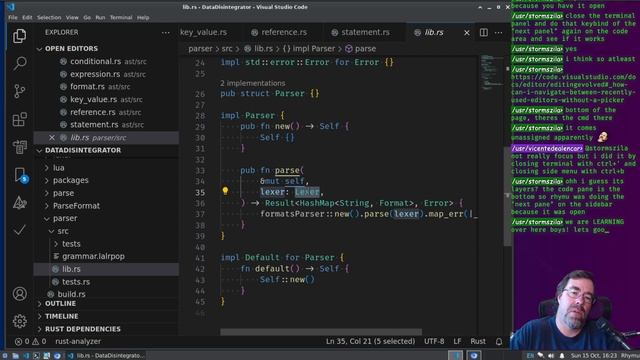Open the Edit menu
This screenshot has height=360, width=640.
pos(27,18)
